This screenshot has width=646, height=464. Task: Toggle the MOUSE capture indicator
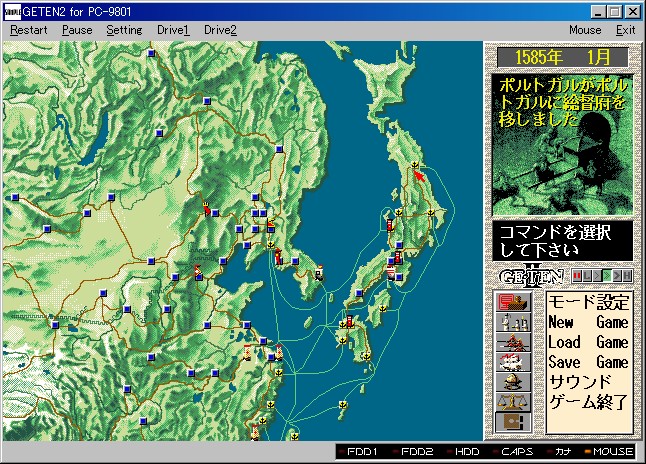click(610, 452)
